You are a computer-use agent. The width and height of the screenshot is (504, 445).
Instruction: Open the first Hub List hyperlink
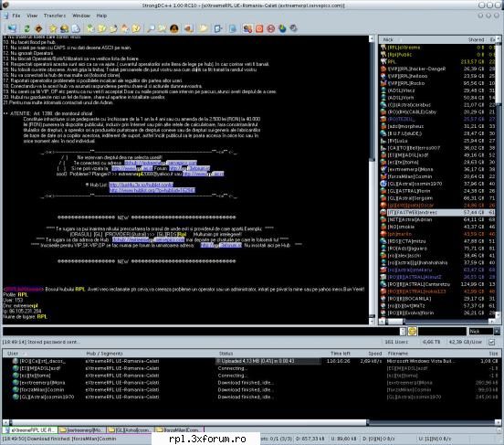click(x=142, y=185)
